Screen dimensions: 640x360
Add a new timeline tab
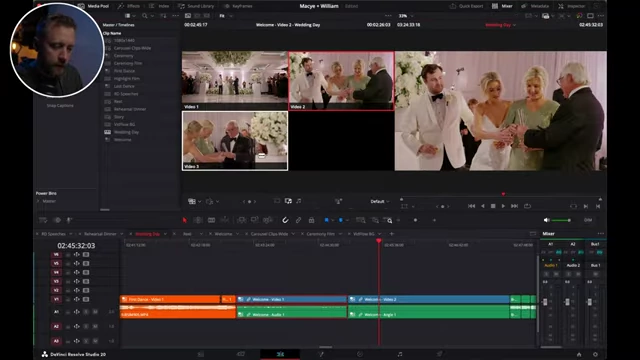click(391, 234)
